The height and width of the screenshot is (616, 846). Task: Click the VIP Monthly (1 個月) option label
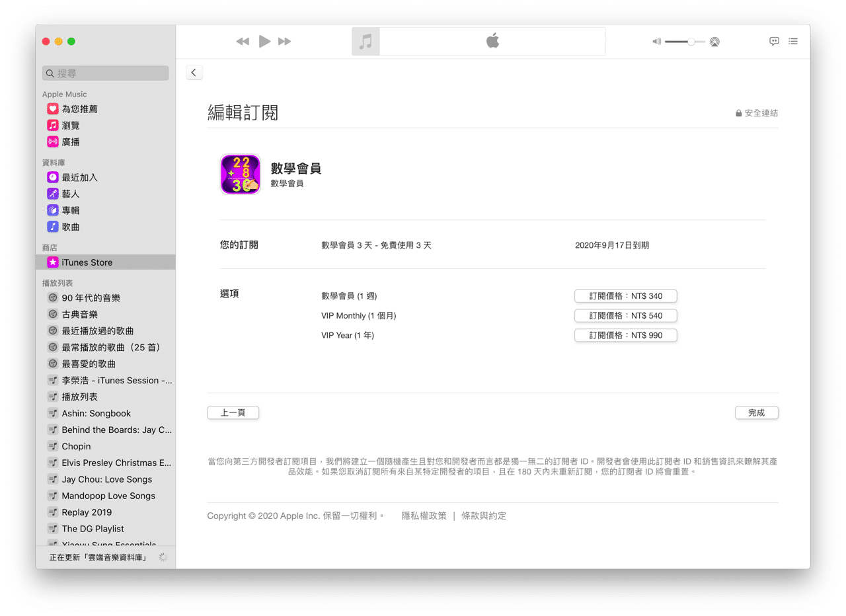359,316
